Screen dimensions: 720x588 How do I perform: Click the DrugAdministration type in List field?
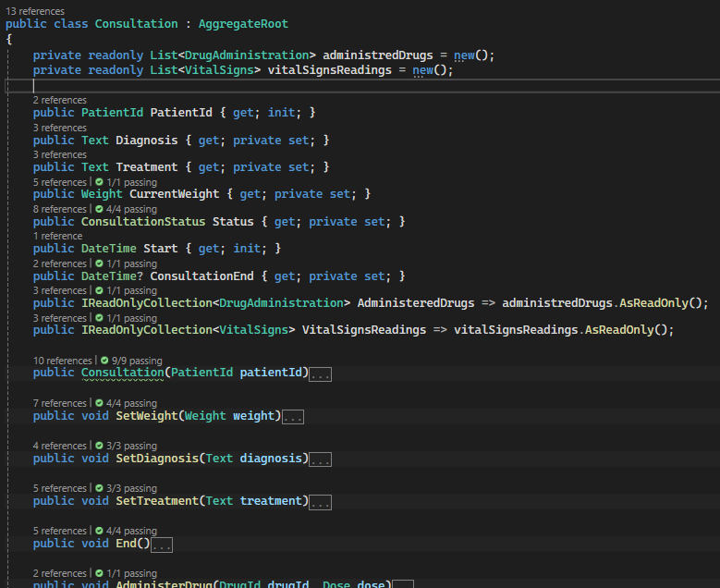pos(247,55)
